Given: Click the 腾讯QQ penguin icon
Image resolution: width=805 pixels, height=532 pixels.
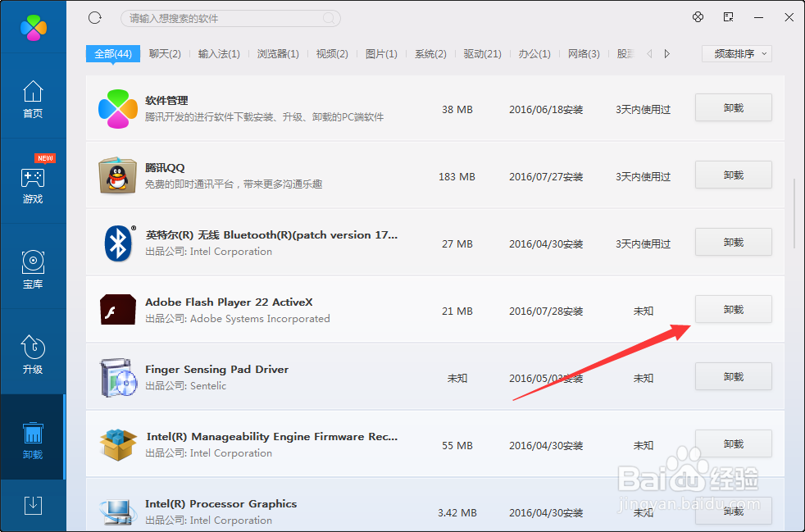Looking at the screenshot, I should coord(118,176).
